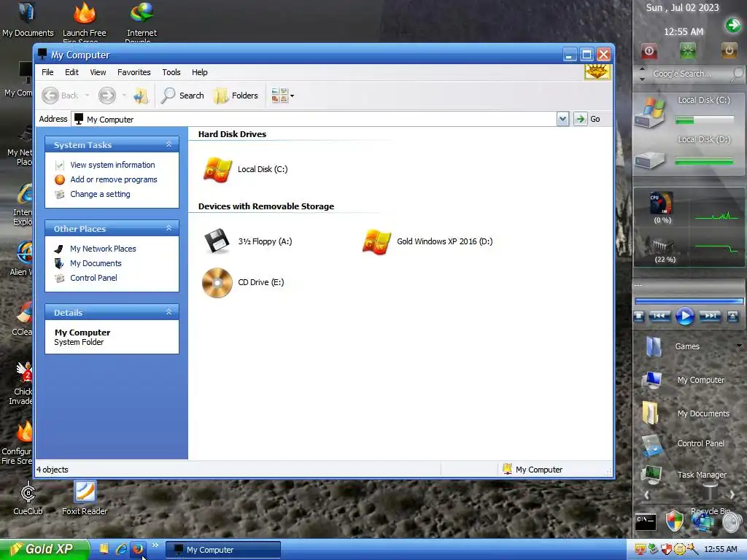Click the green restart sidebar button
The width and height of the screenshot is (747, 560).
pos(687,51)
